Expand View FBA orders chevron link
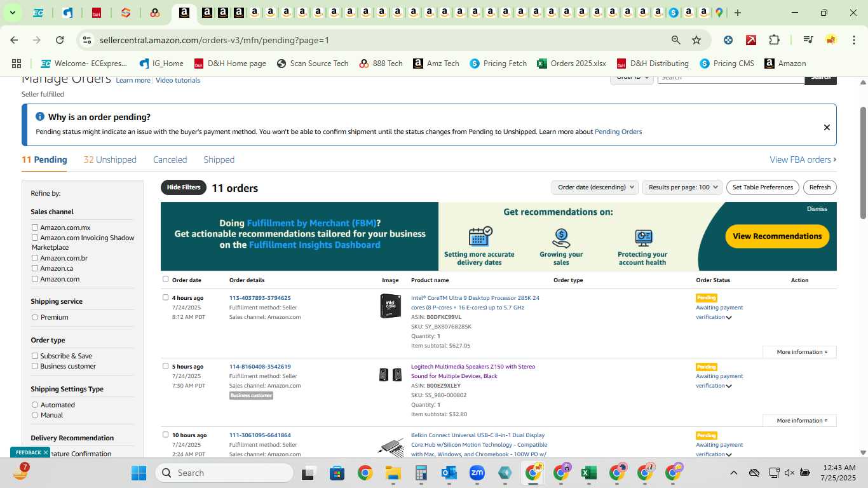This screenshot has height=488, width=868. point(803,159)
